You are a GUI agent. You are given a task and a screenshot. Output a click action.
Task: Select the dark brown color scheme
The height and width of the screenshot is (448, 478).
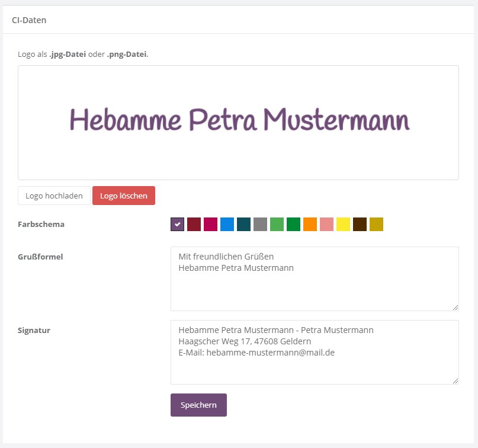(360, 225)
